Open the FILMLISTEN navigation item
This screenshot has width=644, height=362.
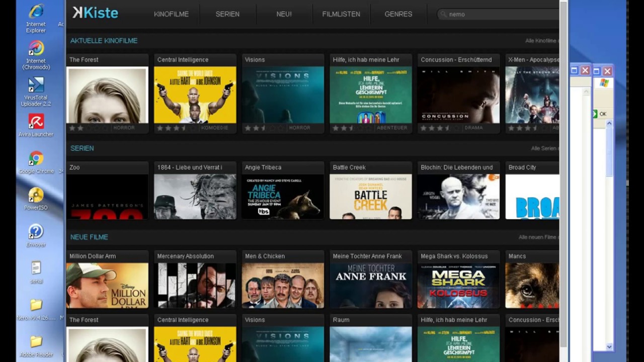coord(341,14)
